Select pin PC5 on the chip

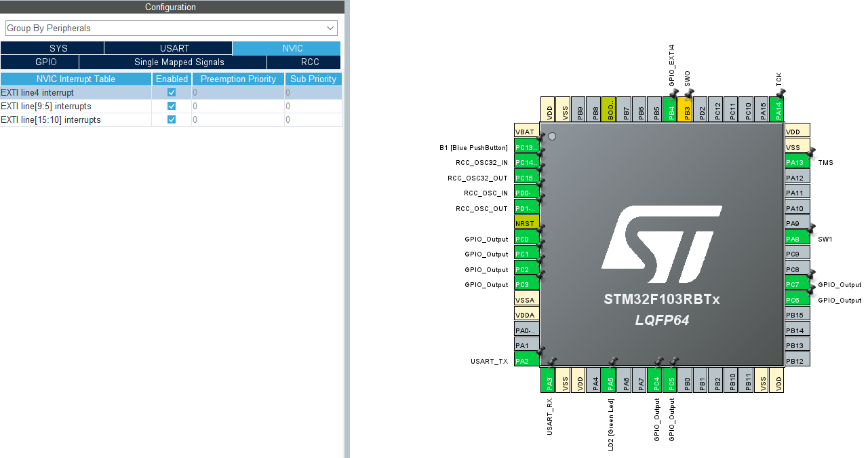671,380
